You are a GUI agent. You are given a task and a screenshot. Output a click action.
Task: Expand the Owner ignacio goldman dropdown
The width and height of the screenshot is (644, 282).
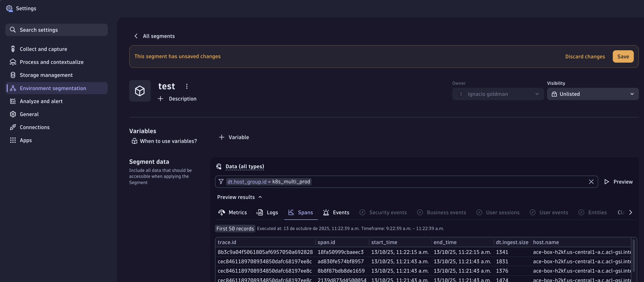[498, 94]
